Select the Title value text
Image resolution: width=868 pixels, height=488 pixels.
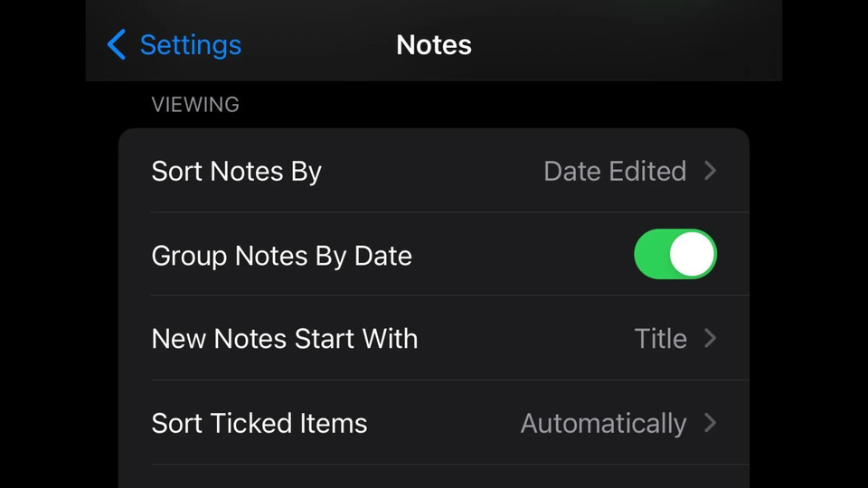pyautogui.click(x=660, y=339)
